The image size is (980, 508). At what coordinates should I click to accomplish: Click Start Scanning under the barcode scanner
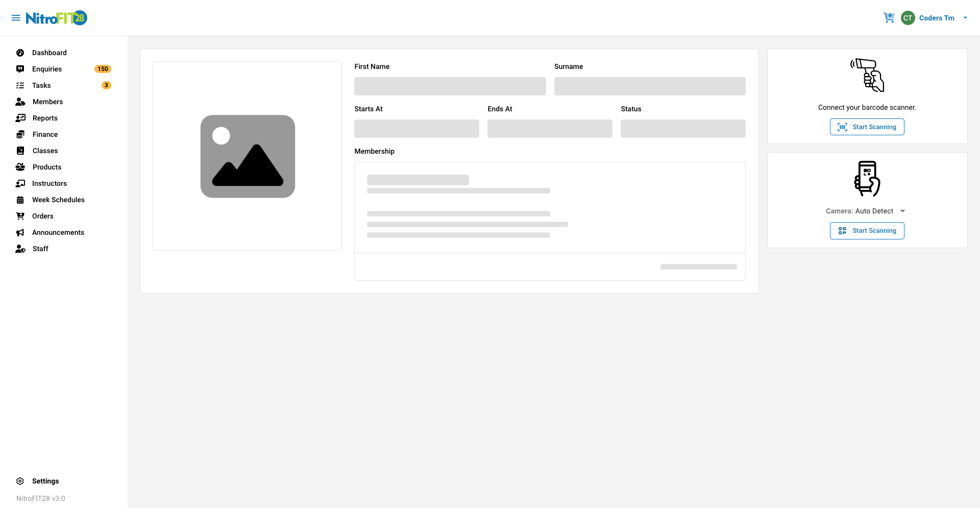pos(867,127)
